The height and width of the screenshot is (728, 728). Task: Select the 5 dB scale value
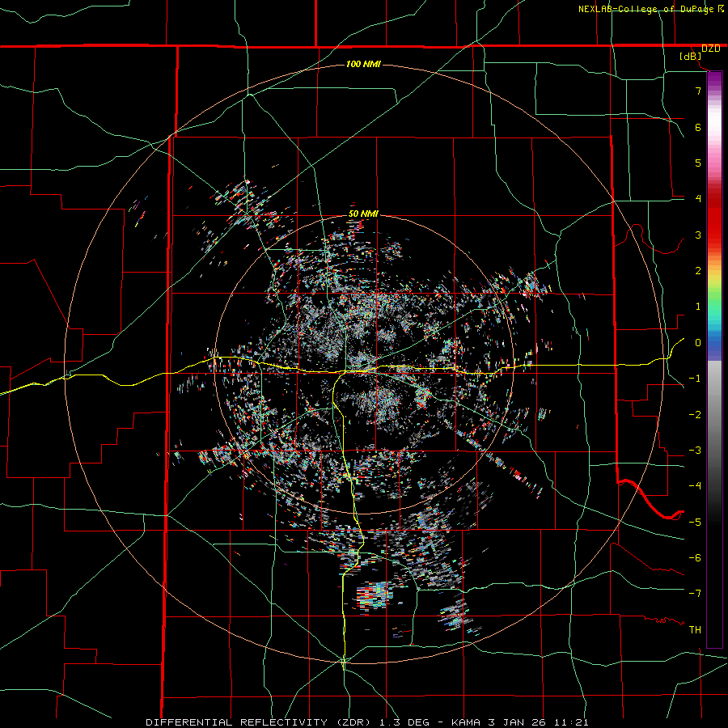click(x=698, y=163)
